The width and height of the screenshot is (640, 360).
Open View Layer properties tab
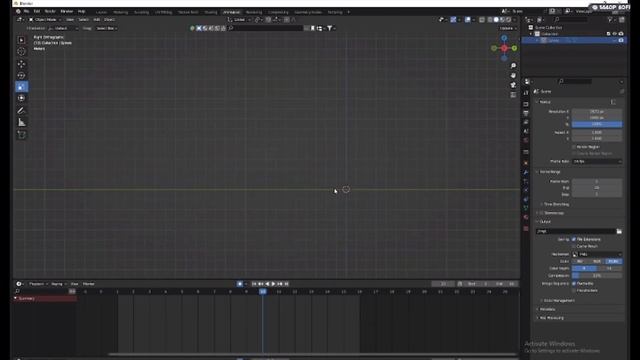[x=526, y=122]
